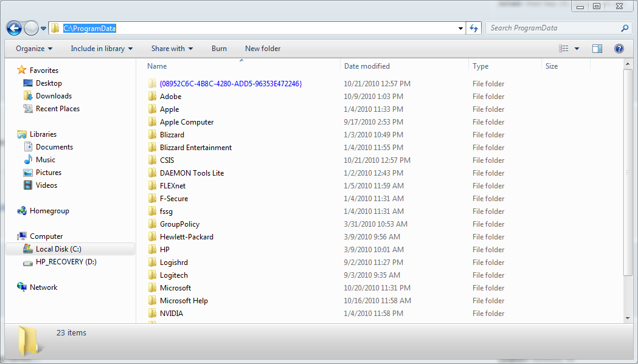Click the Favorites star icon
Viewport: 638px width, 364px height.
(x=21, y=70)
